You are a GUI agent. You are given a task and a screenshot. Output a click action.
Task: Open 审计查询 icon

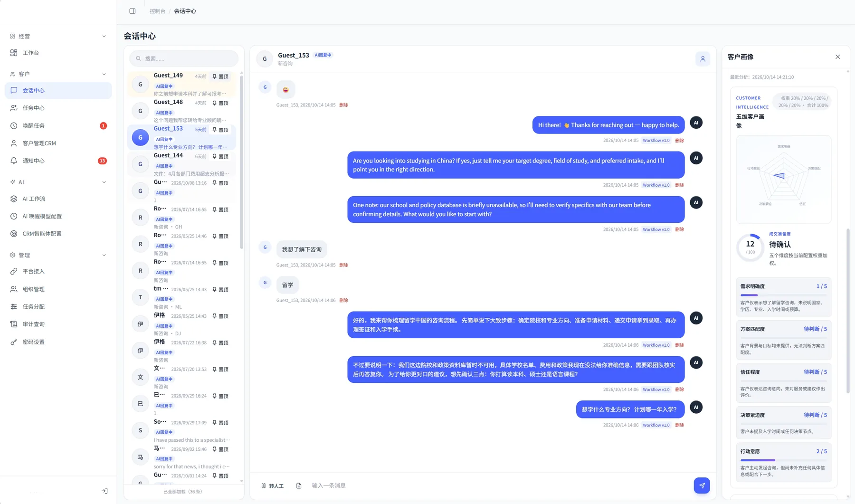pos(14,324)
